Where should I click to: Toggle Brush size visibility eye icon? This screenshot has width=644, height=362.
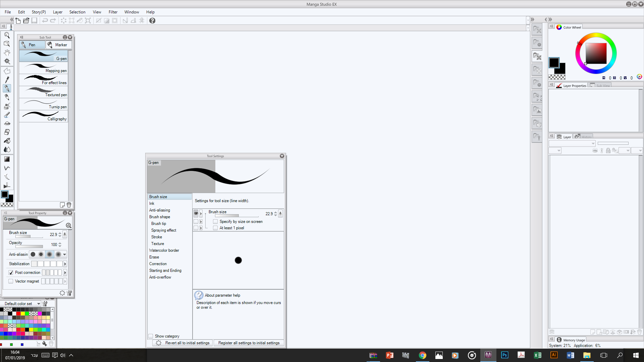(196, 214)
